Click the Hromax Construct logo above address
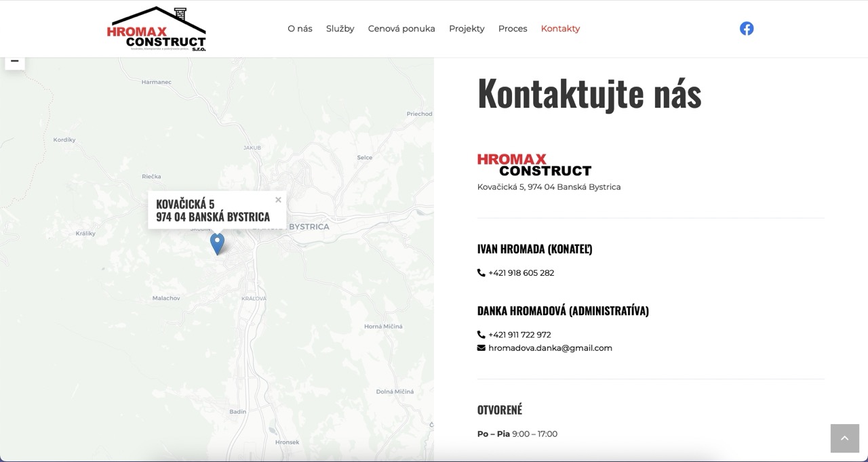Viewport: 868px width, 462px height. pyautogui.click(x=534, y=165)
